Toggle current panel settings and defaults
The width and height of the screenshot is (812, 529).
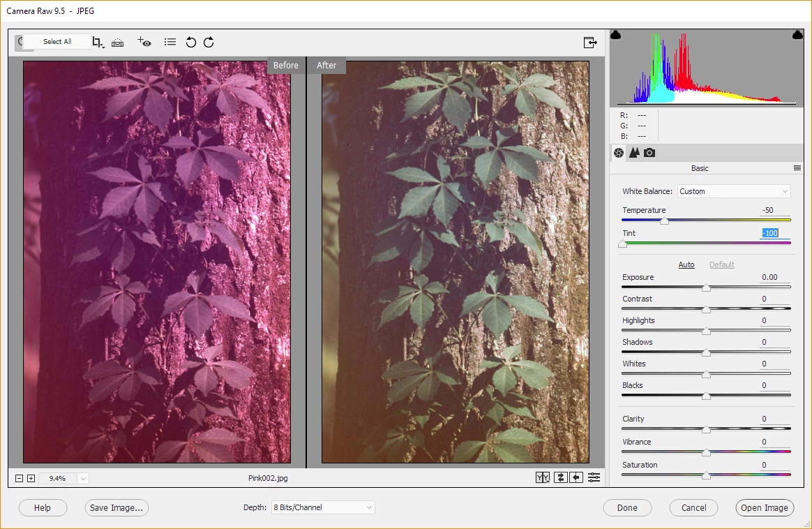point(594,477)
